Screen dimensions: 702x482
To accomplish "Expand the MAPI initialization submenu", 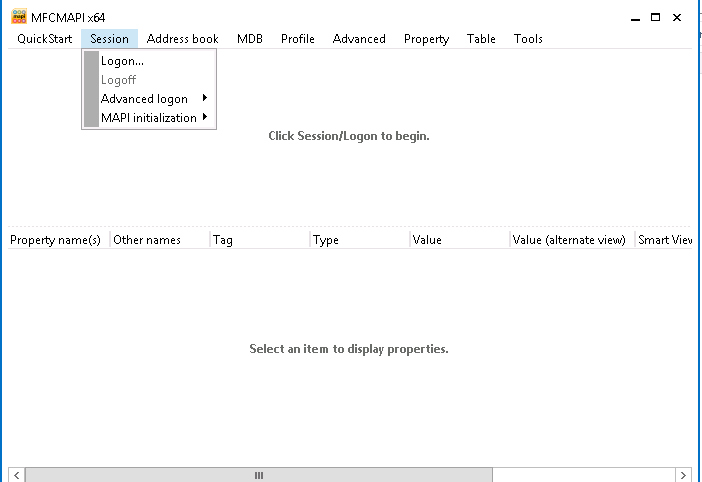I will pos(149,118).
